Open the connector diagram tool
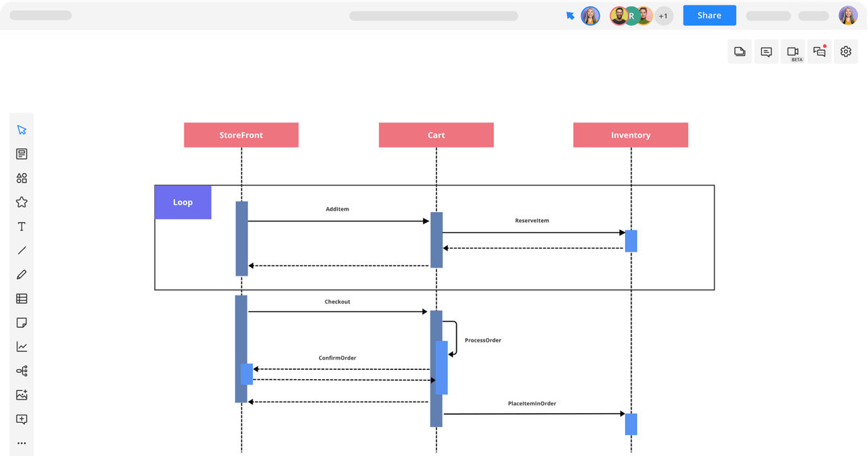 click(22, 371)
